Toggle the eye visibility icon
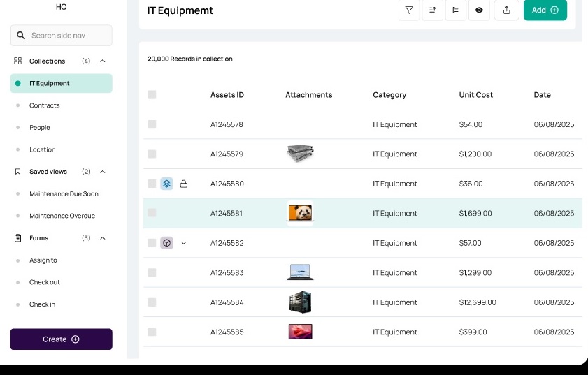This screenshot has width=588, height=375. click(479, 10)
